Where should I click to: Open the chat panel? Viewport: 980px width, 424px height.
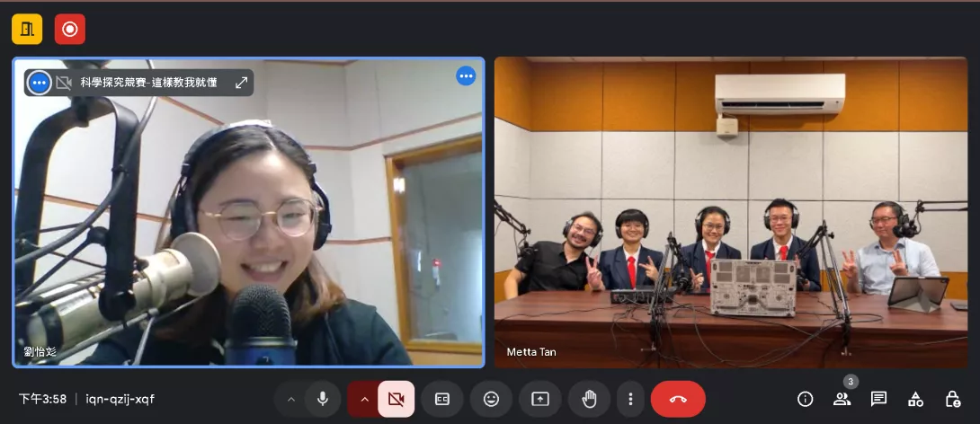point(878,399)
